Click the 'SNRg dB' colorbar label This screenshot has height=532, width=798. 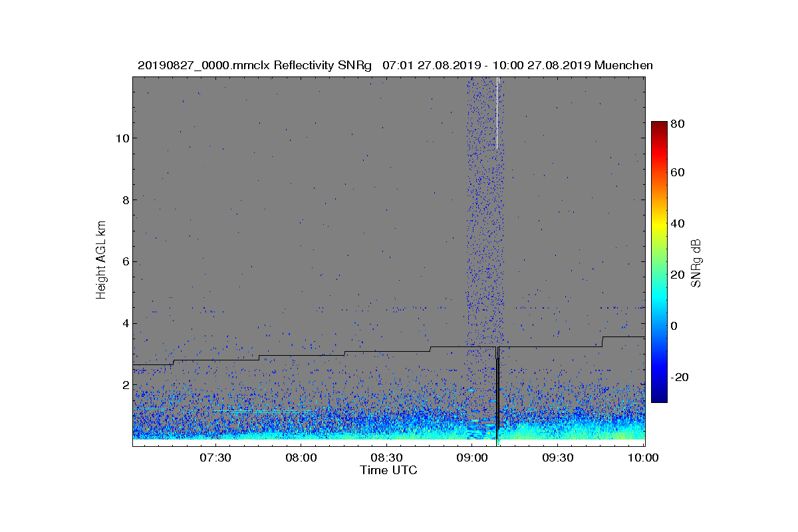(x=696, y=263)
